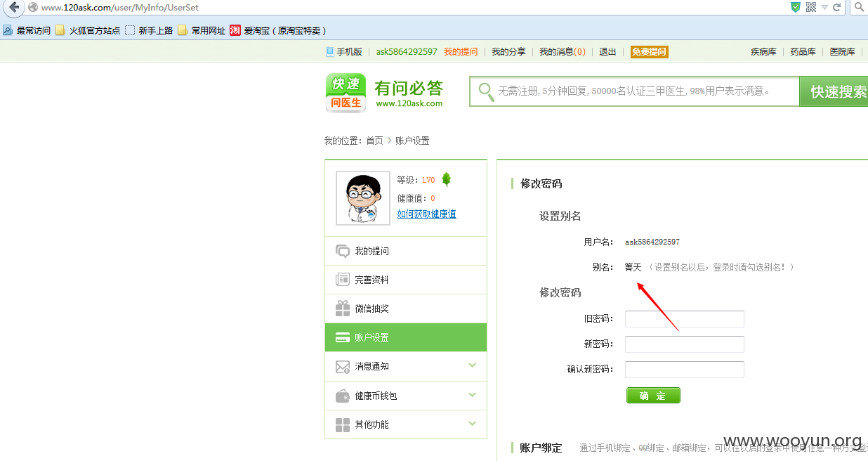
Task: Click the magnifier icon in site search box
Action: coord(485,91)
